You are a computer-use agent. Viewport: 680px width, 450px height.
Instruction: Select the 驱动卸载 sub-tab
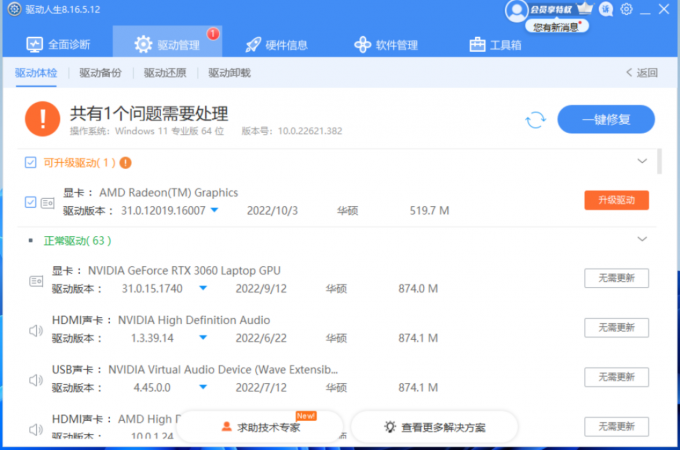[229, 73]
